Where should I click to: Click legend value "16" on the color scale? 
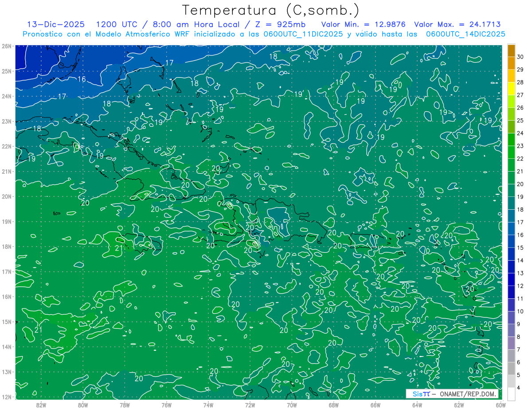[x=520, y=235]
